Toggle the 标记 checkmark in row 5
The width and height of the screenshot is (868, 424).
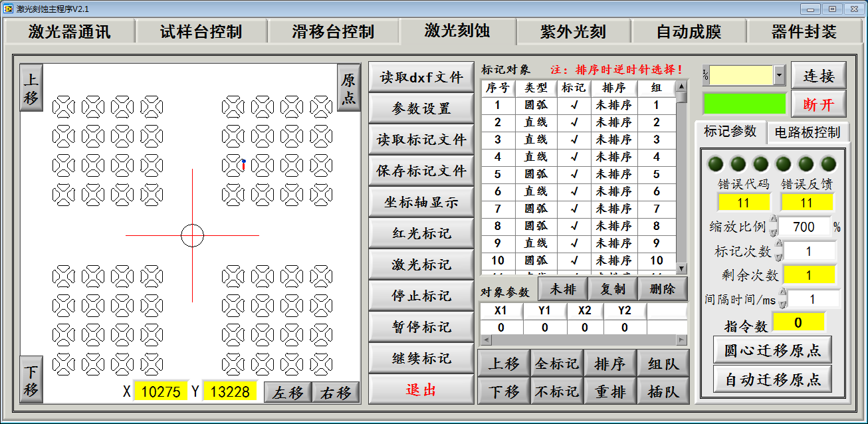574,174
